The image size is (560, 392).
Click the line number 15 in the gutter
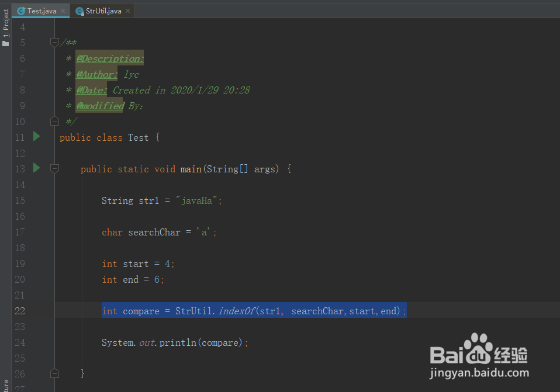click(20, 200)
